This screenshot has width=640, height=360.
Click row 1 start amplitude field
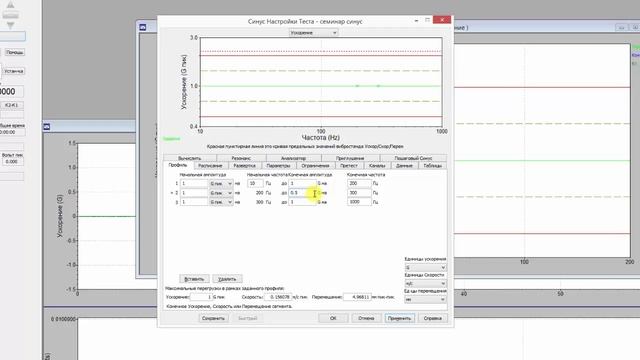[x=194, y=184]
